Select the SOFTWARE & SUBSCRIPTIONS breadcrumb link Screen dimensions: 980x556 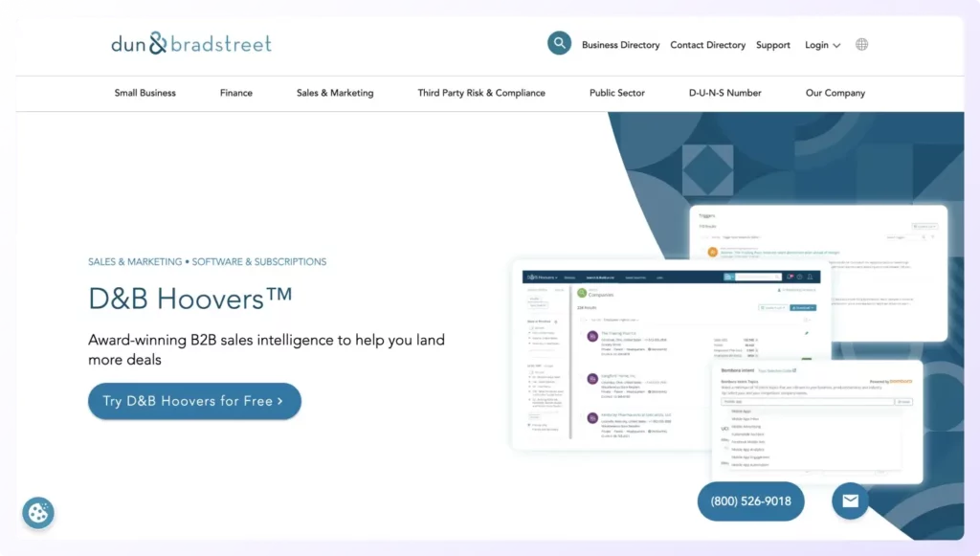click(x=259, y=261)
